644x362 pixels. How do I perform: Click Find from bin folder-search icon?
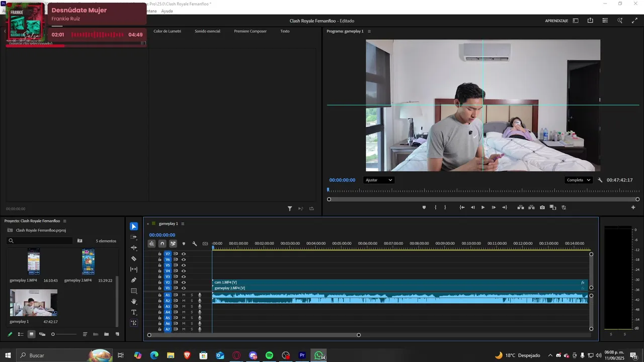point(79,241)
